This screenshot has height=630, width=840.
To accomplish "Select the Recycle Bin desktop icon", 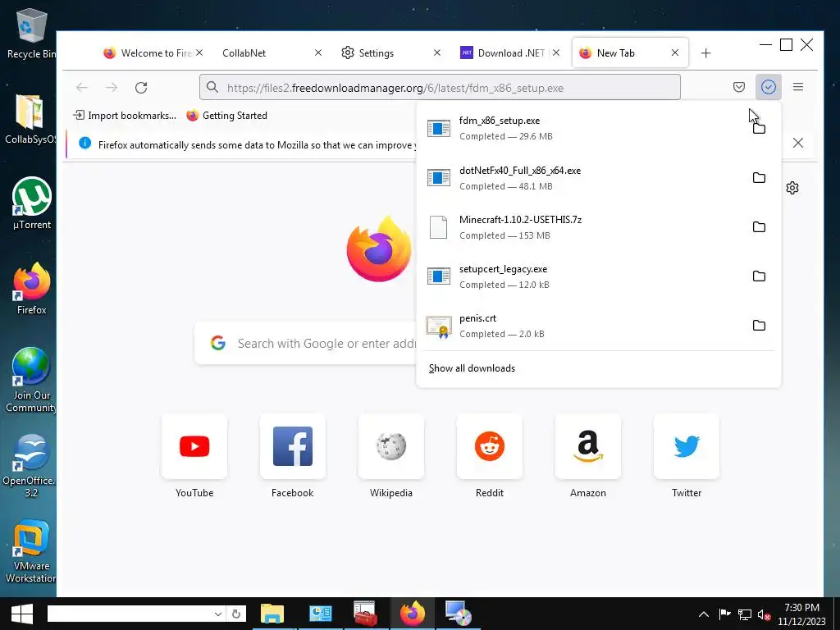I will (31, 33).
